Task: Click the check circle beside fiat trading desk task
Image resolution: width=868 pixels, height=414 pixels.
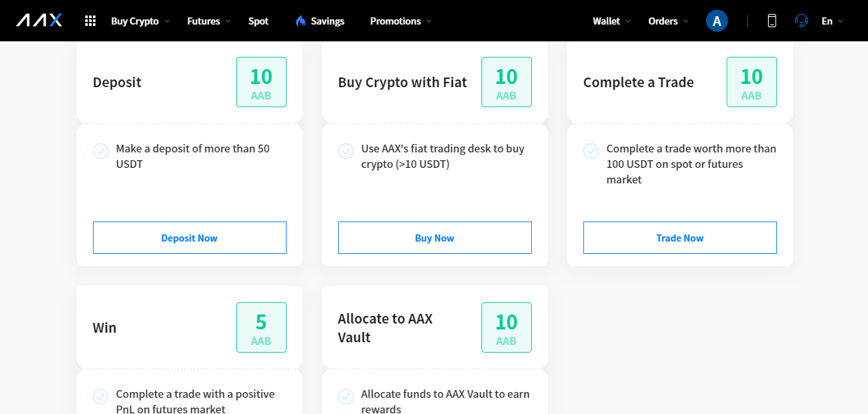Action: click(346, 151)
